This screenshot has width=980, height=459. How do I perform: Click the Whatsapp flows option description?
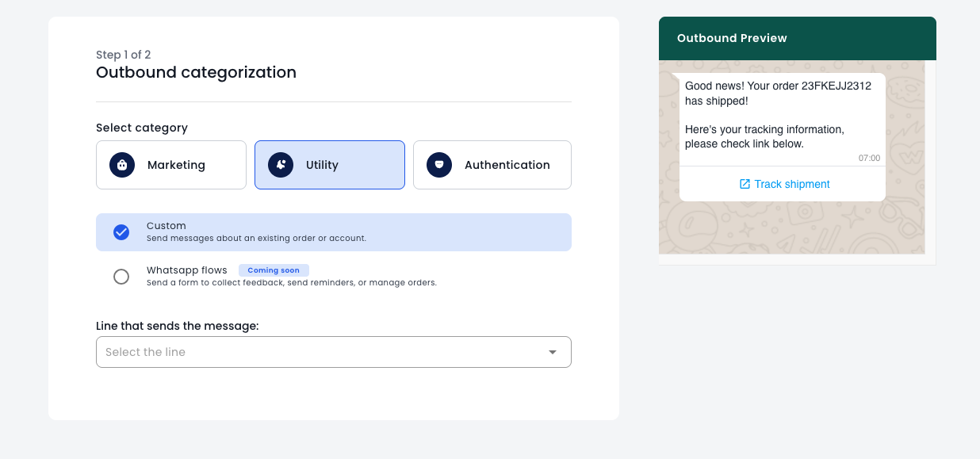[291, 282]
